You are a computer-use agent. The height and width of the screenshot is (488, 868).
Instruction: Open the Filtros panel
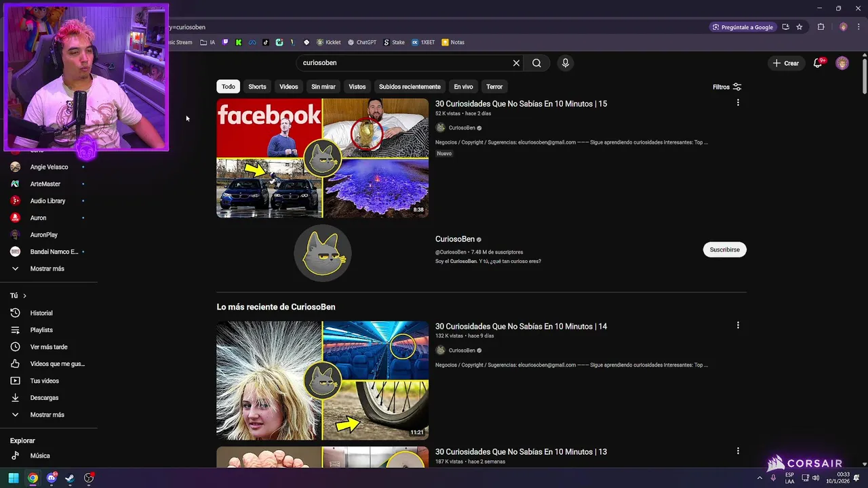727,87
